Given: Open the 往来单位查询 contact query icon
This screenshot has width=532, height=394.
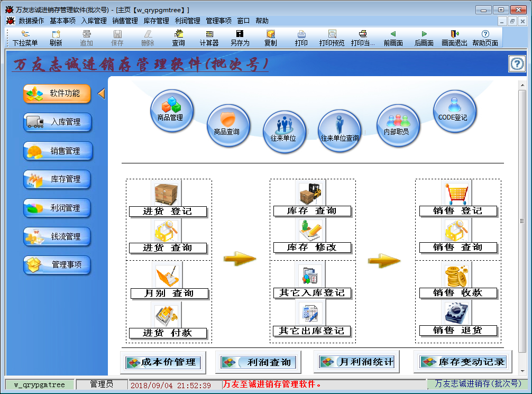Looking at the screenshot, I should [x=339, y=131].
